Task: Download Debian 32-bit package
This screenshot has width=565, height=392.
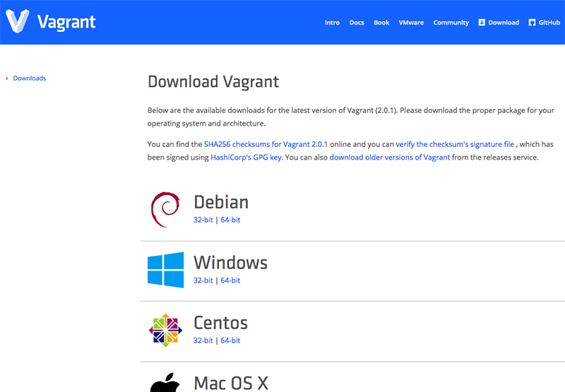Action: coord(203,220)
